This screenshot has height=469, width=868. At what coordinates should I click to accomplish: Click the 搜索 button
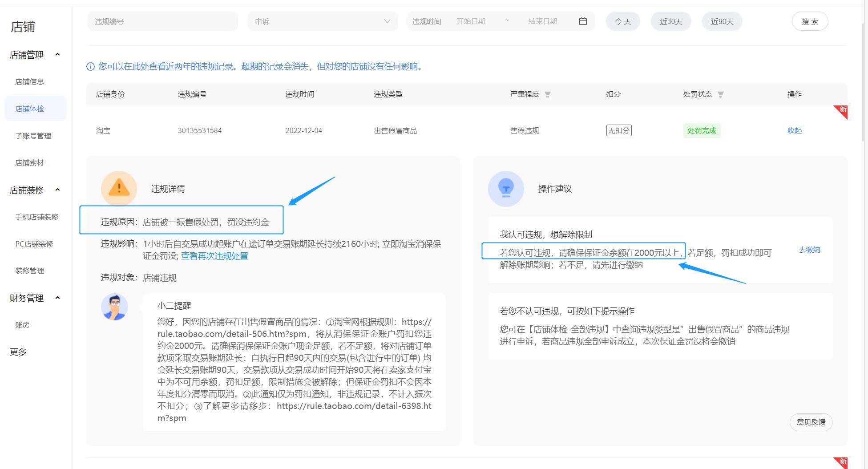[x=810, y=21]
